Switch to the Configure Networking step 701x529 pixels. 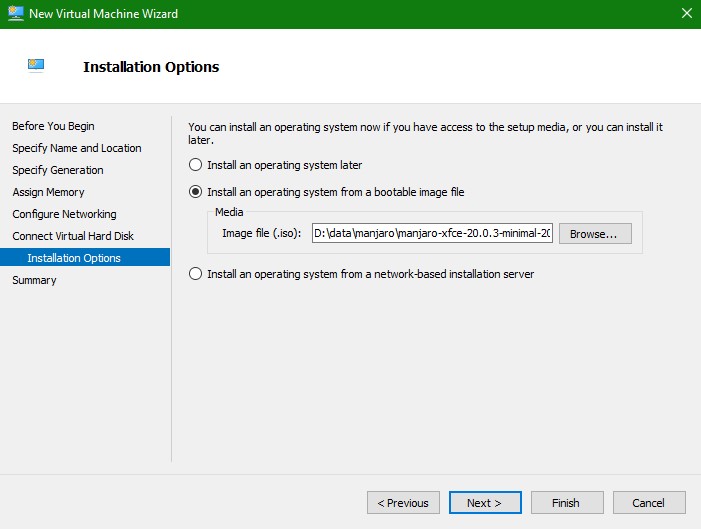pyautogui.click(x=64, y=214)
